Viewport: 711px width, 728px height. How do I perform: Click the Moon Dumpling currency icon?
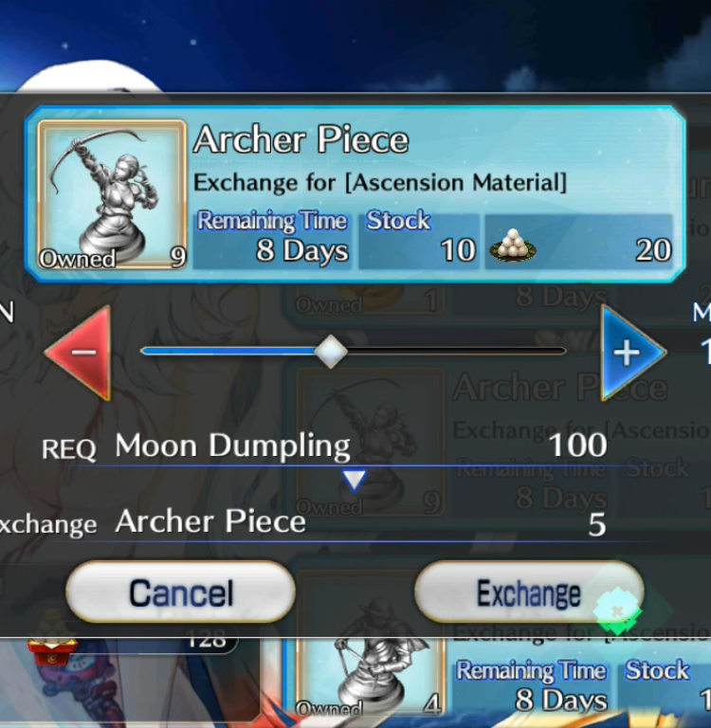pos(513,245)
